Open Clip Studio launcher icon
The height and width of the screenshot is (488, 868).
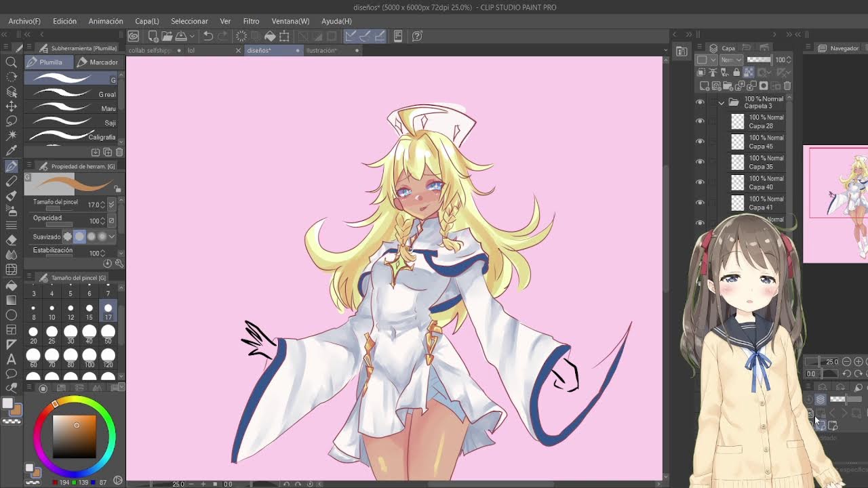coord(134,36)
